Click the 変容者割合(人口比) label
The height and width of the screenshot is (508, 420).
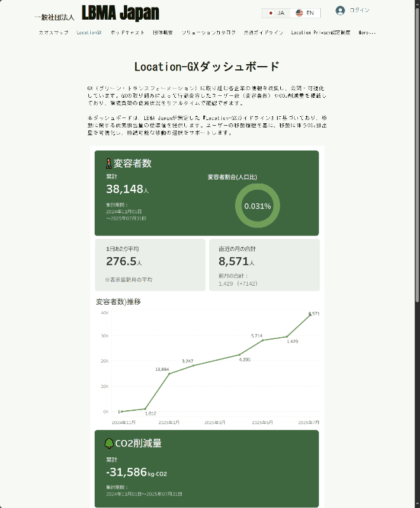232,177
